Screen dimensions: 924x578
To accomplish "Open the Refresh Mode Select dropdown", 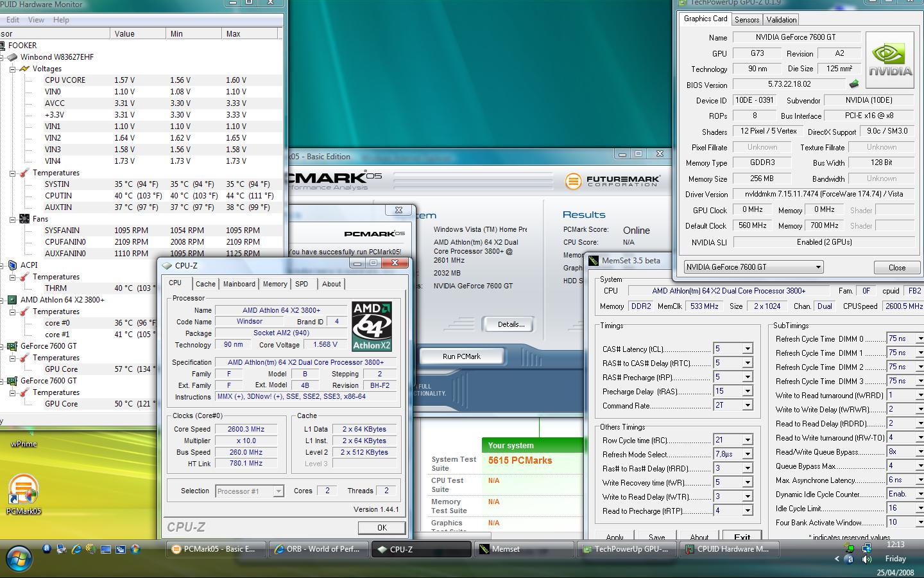I will click(x=748, y=454).
